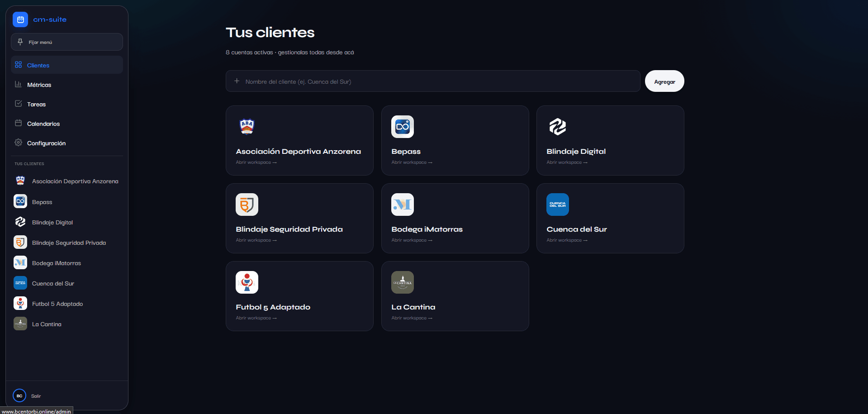Click Cuenca del Sur logo in sidebar
Image resolution: width=868 pixels, height=414 pixels.
[x=20, y=283]
